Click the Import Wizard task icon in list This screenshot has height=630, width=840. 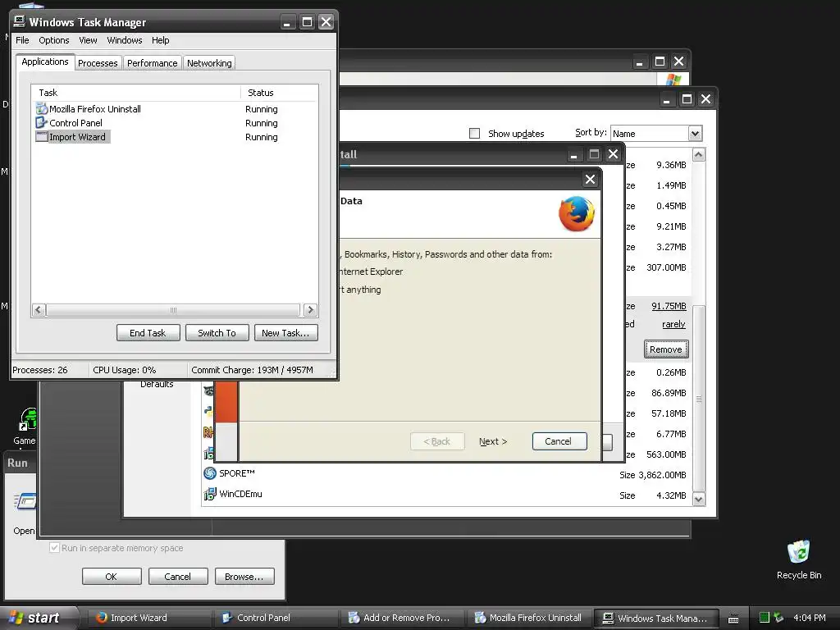click(41, 137)
